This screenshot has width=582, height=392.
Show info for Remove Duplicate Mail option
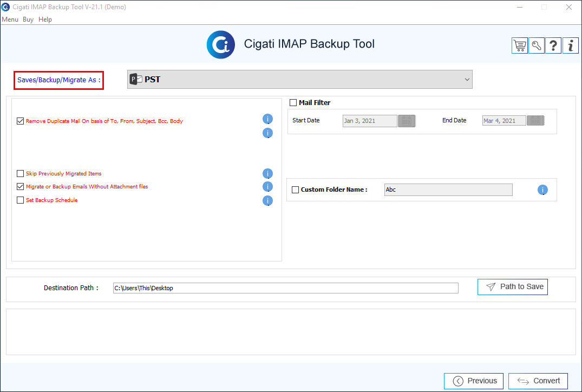(267, 119)
